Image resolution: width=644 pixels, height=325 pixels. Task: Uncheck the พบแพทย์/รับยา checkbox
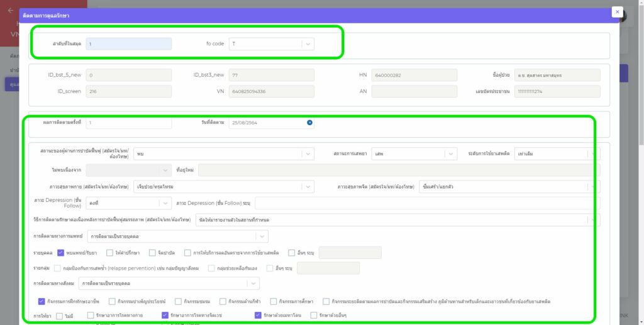(x=61, y=253)
